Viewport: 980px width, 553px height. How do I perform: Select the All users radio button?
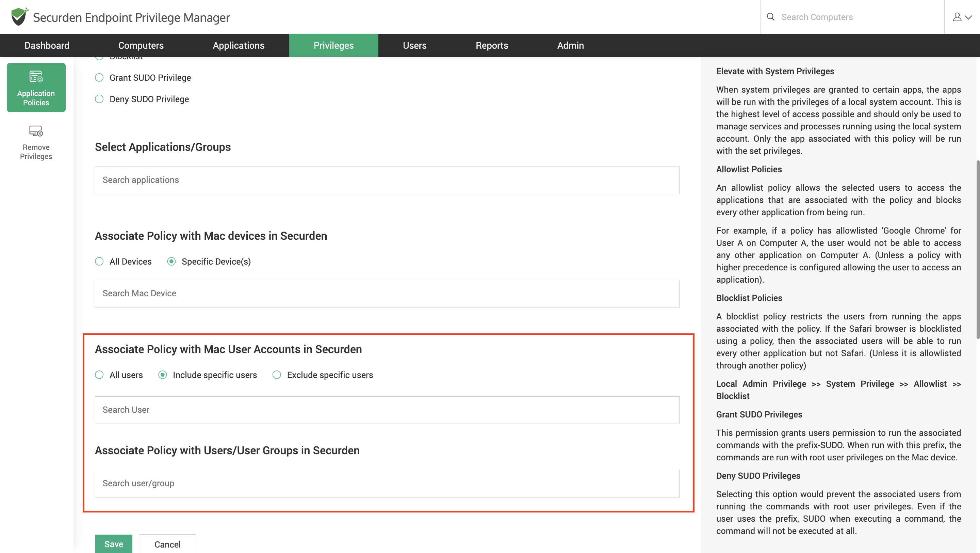(99, 375)
